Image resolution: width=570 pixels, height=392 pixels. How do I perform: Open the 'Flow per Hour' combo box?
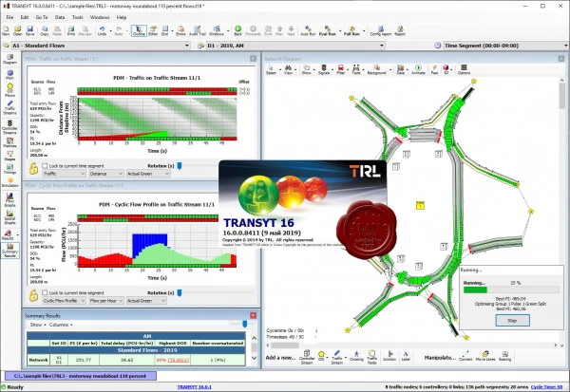[106, 301]
